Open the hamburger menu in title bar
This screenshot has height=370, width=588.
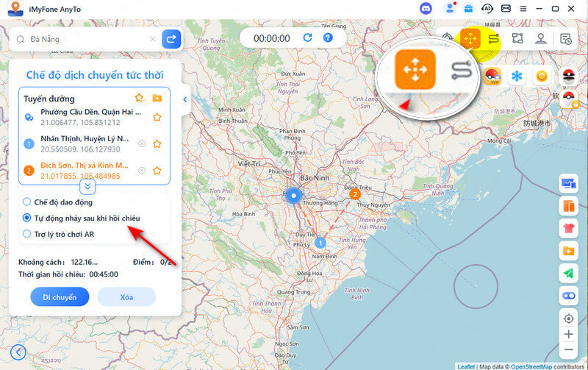(x=524, y=8)
